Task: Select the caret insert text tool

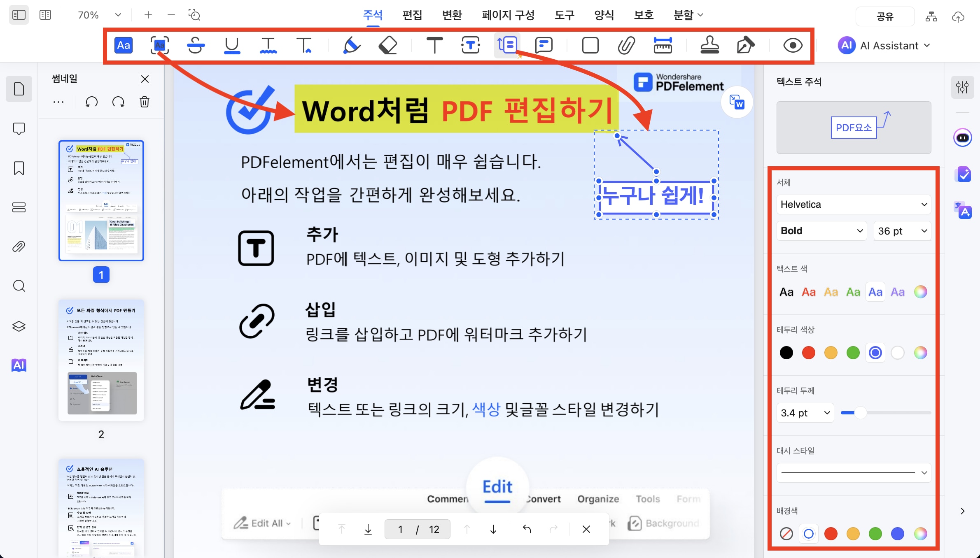Action: [x=304, y=45]
